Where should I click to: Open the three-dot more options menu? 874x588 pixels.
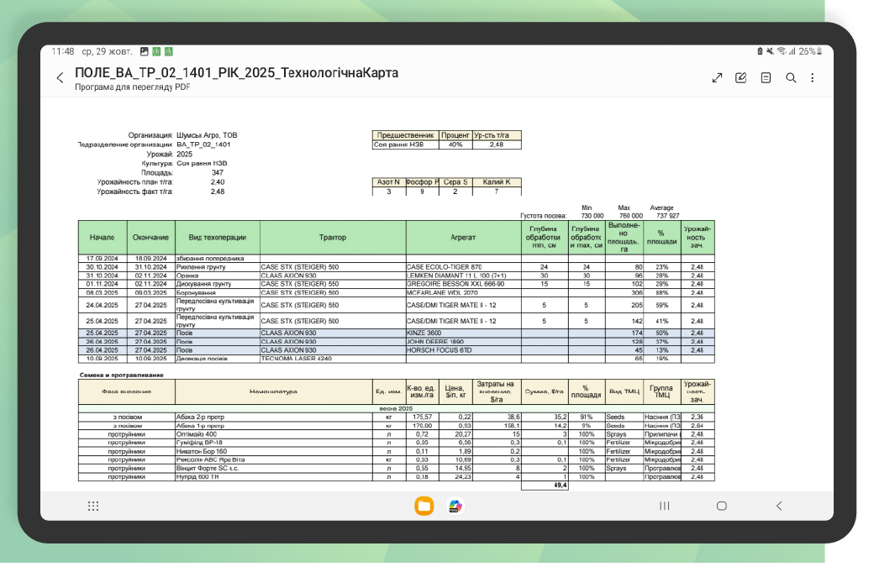(813, 78)
